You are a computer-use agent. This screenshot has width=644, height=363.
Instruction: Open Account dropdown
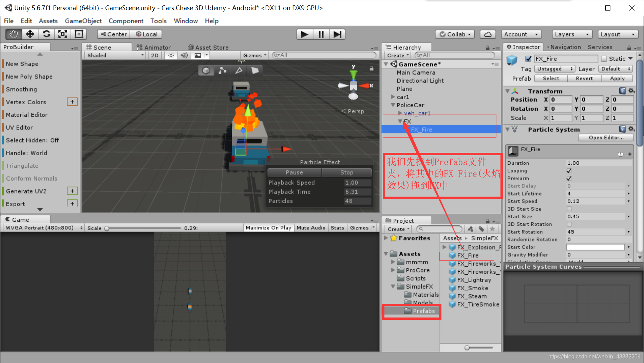(x=521, y=34)
